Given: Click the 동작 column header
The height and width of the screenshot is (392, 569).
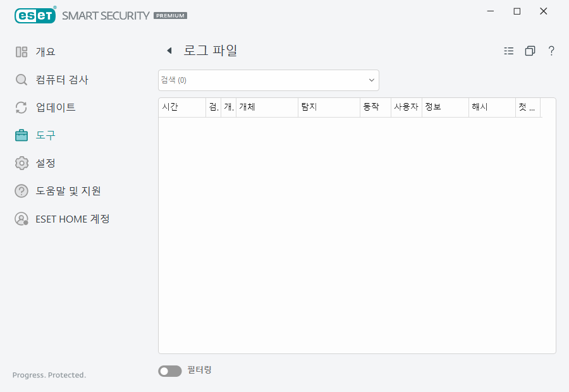Looking at the screenshot, I should (372, 107).
